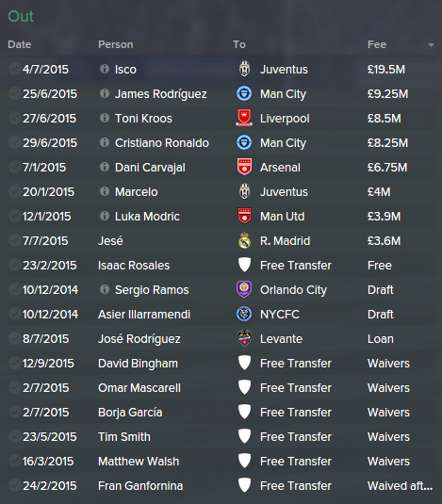Click the To column header
442x504 pixels.
point(239,44)
